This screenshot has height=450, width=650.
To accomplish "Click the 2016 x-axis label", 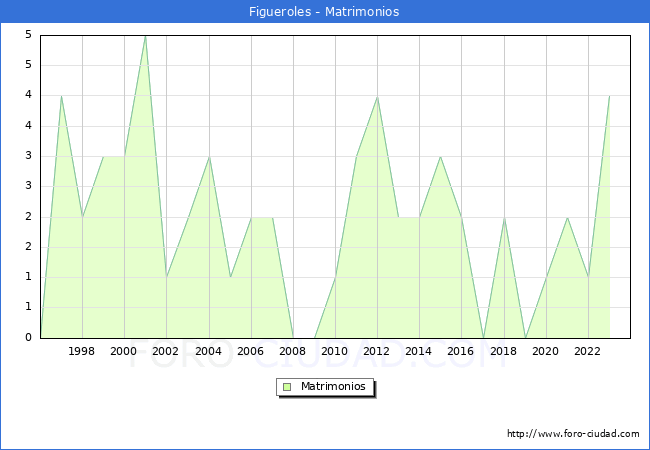I will [x=460, y=351].
